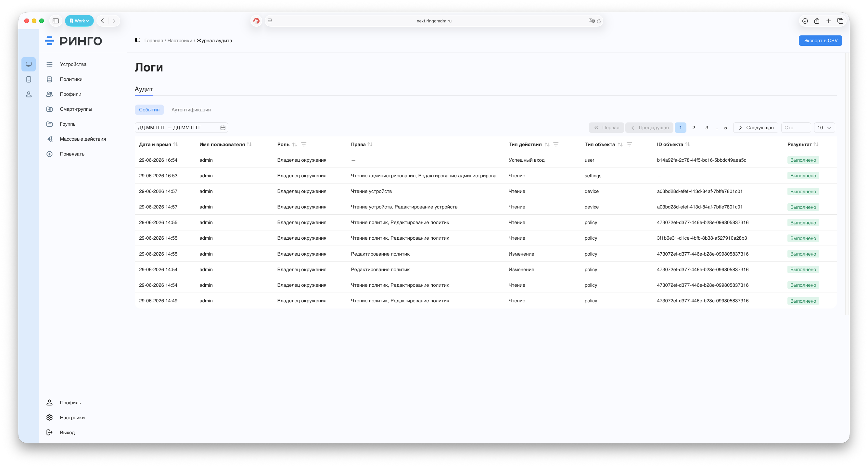
Task: Open calendar icon in date range field
Action: (x=223, y=128)
